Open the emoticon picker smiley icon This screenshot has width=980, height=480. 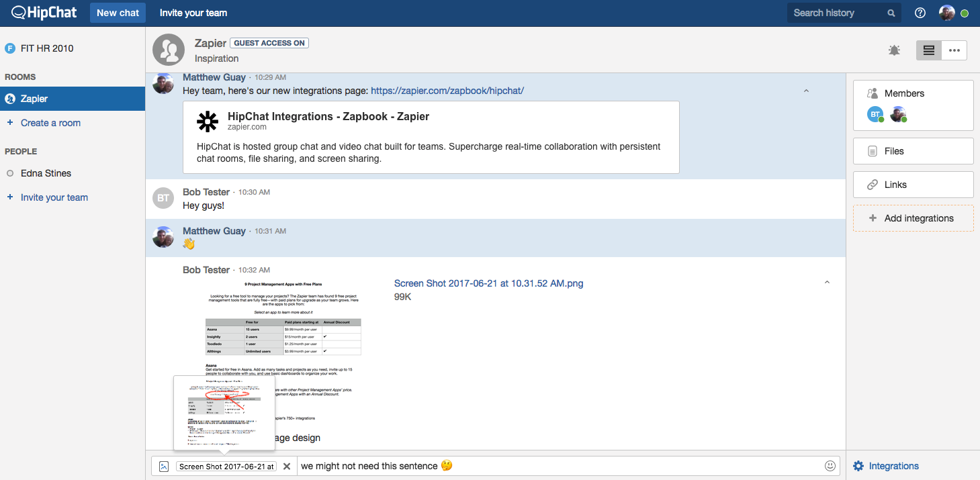tap(830, 466)
